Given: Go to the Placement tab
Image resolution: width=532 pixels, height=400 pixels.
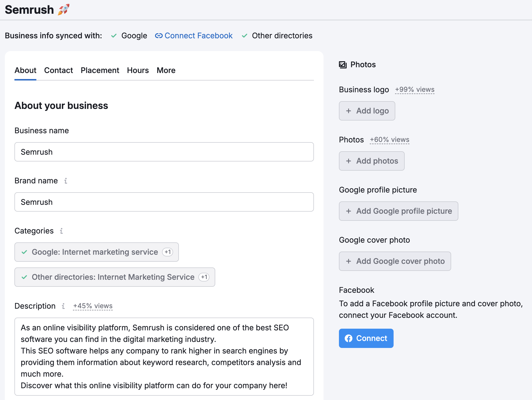Looking at the screenshot, I should [x=100, y=70].
